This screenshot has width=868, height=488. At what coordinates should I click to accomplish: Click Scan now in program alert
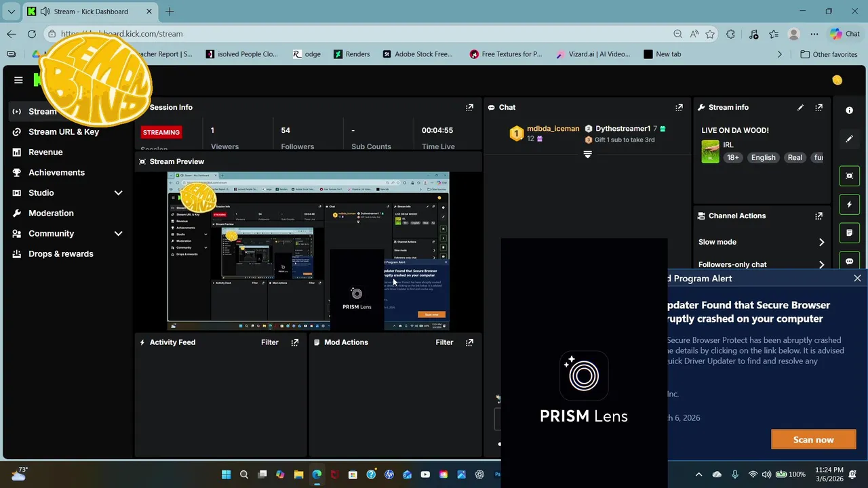tap(813, 439)
